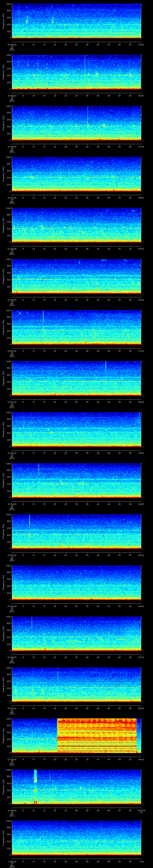Click the Frequency (Hz) axis label of top spectrogram
The image size is (153, 868).
(3, 21)
